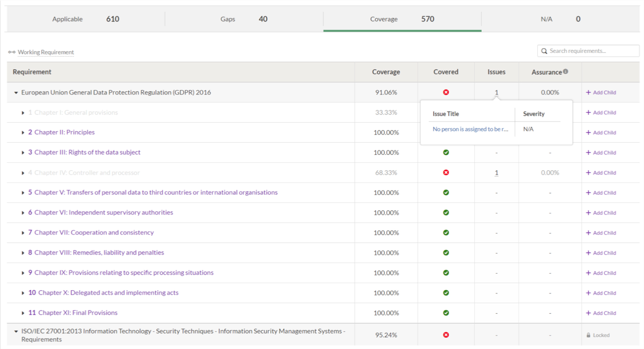Open Chapter VIII: Remedies, liability and penalties
The width and height of the screenshot is (644, 349).
[99, 252]
